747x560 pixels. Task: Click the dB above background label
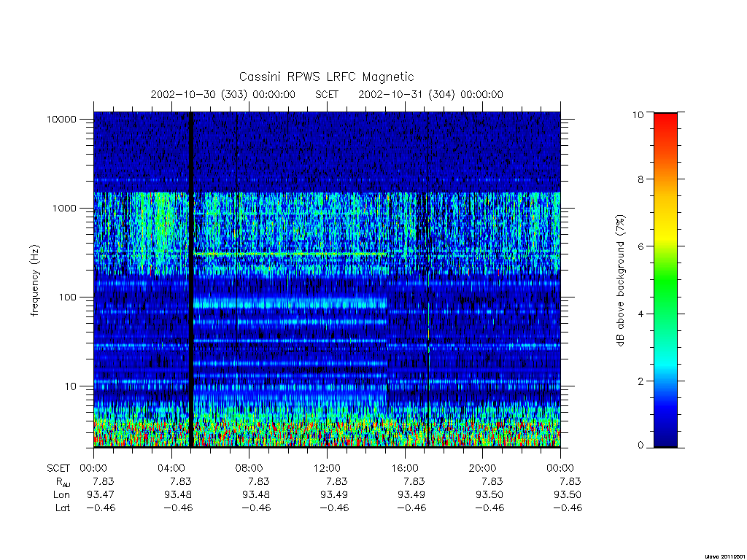tap(620, 281)
